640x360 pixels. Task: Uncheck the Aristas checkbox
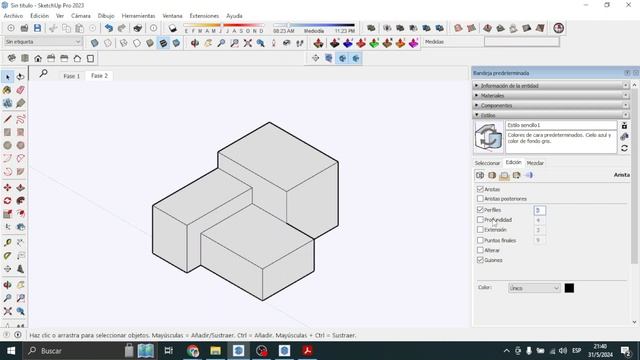point(480,189)
